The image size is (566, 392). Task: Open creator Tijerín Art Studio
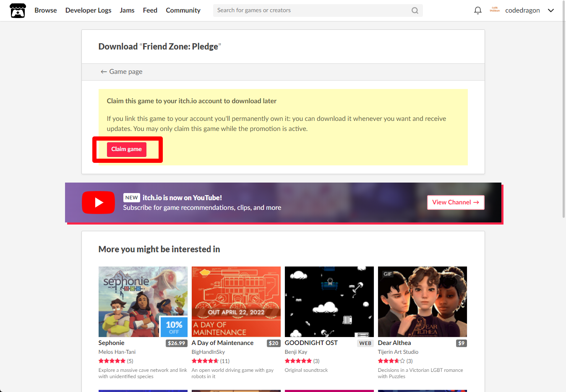[x=398, y=352]
